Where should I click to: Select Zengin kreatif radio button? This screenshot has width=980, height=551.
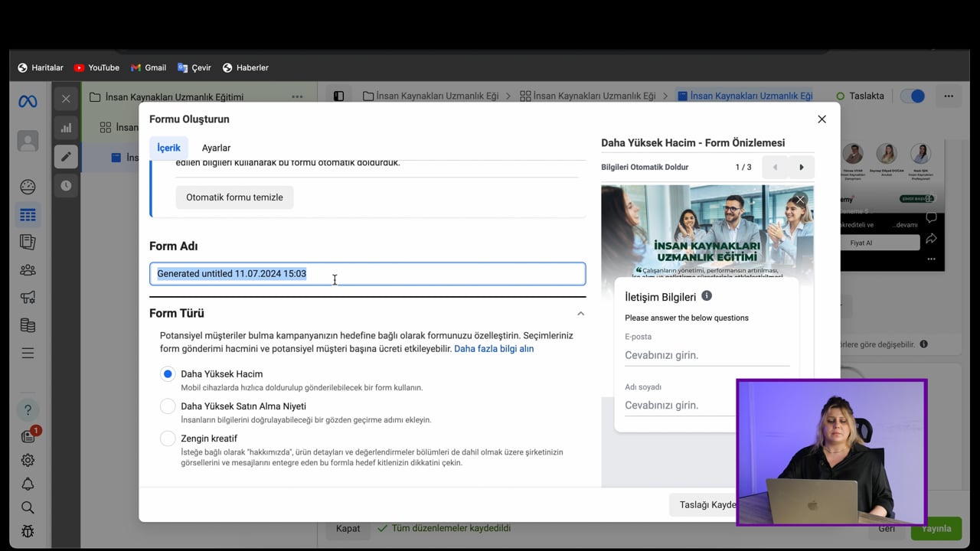[x=168, y=439]
